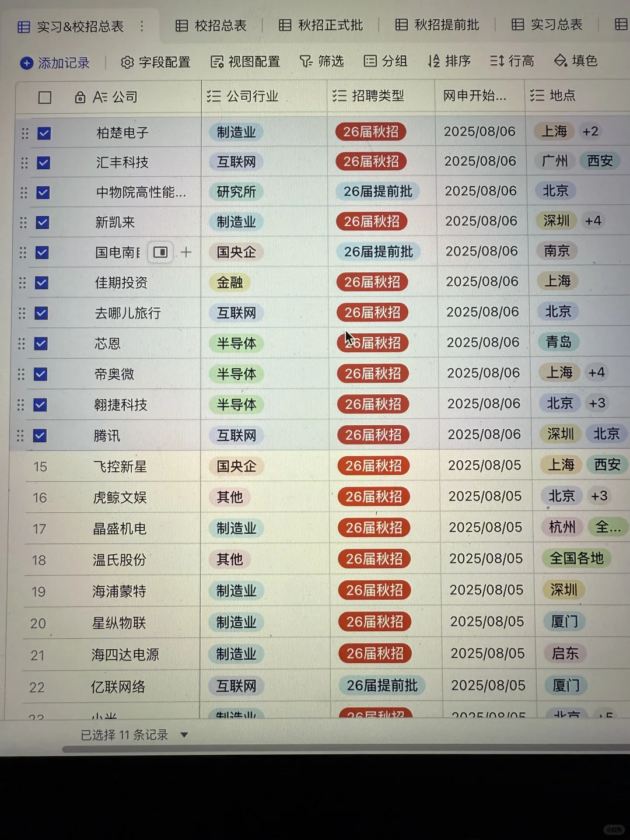The width and height of the screenshot is (630, 840).
Task: Expand the +4 locations for 新凯来
Action: point(593,220)
